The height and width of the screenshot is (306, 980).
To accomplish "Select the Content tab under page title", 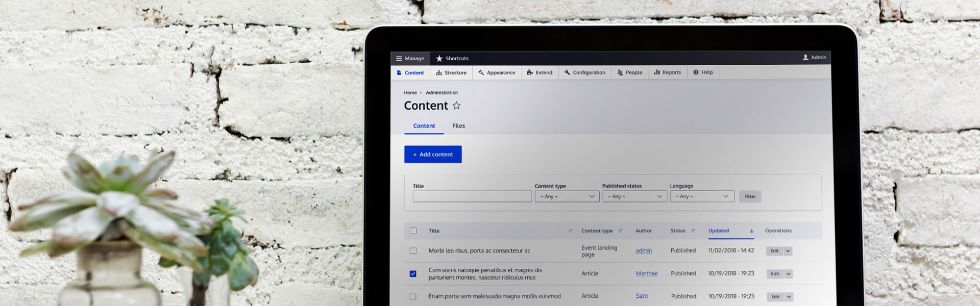I will (x=424, y=126).
